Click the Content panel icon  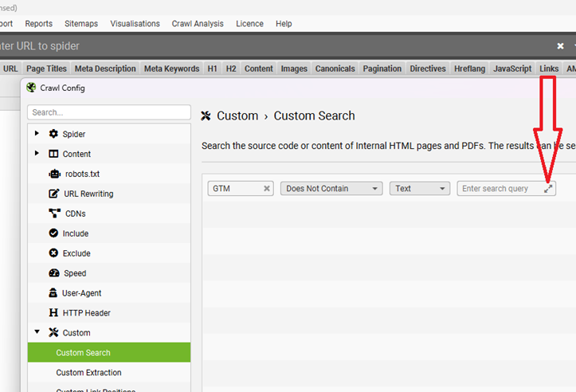pos(53,154)
